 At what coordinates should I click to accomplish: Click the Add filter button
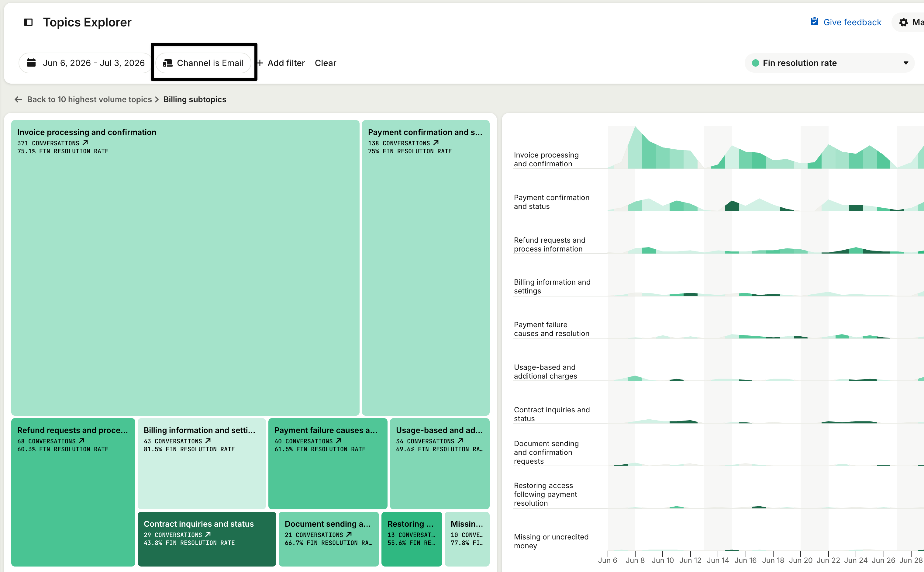[x=281, y=63]
